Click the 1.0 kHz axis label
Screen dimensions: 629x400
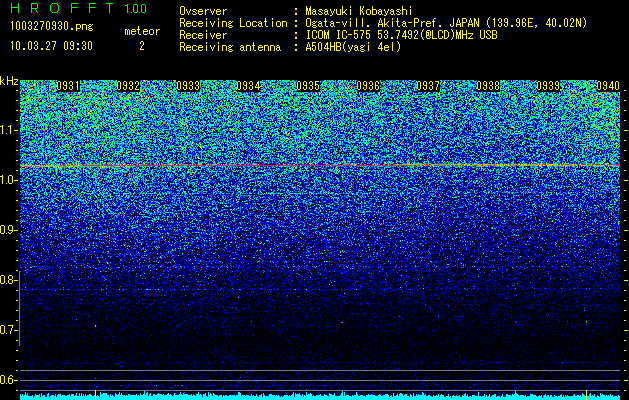(8, 181)
